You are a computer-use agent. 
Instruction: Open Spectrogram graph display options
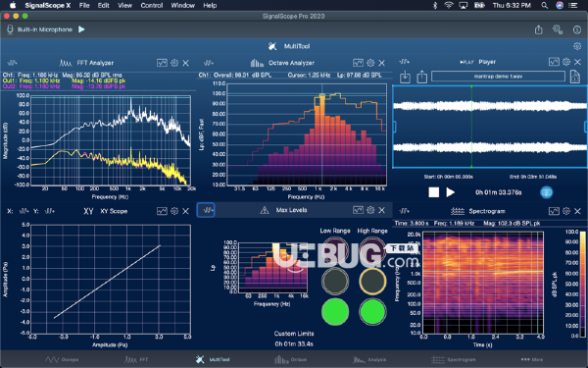coord(554,211)
